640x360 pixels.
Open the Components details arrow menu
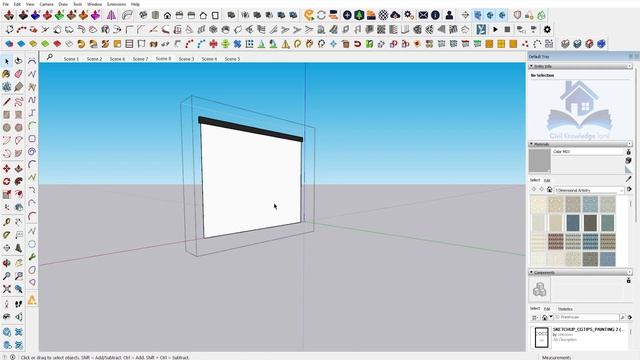[x=629, y=317]
